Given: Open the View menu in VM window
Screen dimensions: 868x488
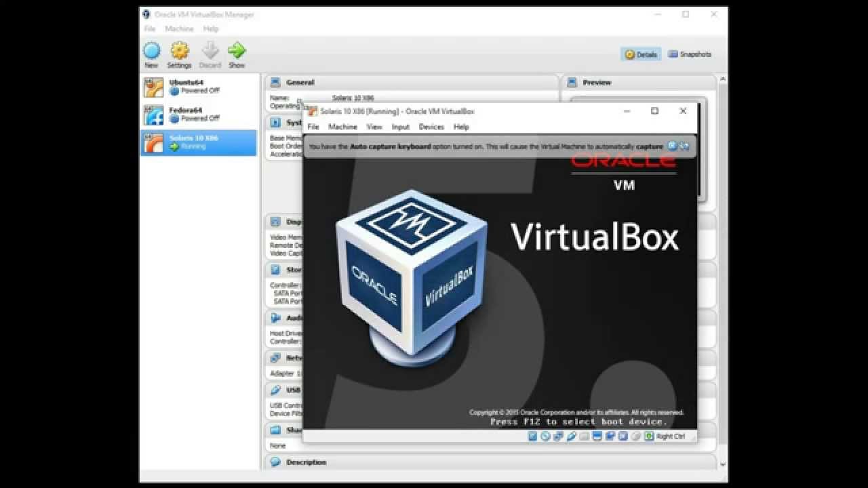Looking at the screenshot, I should [x=374, y=127].
